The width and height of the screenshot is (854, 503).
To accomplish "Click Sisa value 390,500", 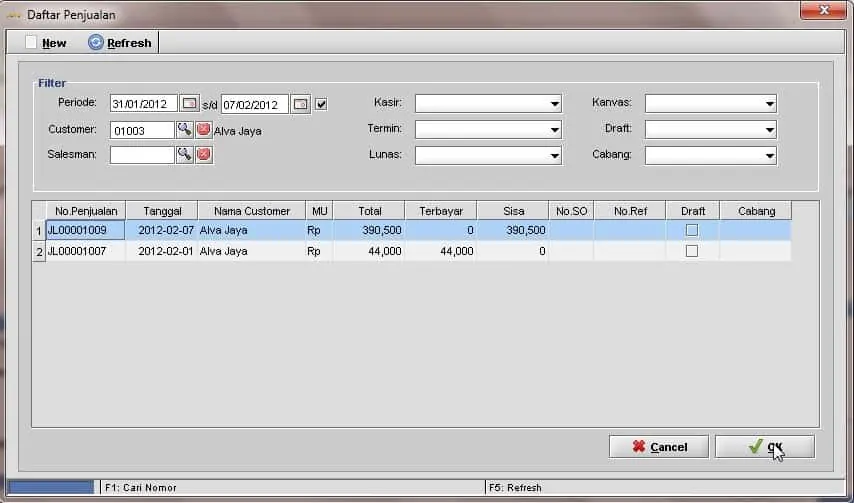I will pos(513,230).
